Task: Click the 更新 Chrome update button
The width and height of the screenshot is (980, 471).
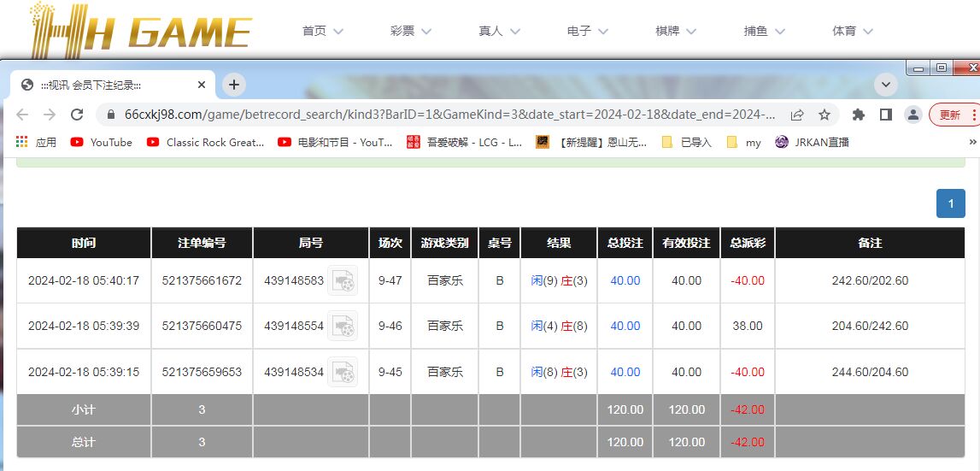Action: pos(954,115)
